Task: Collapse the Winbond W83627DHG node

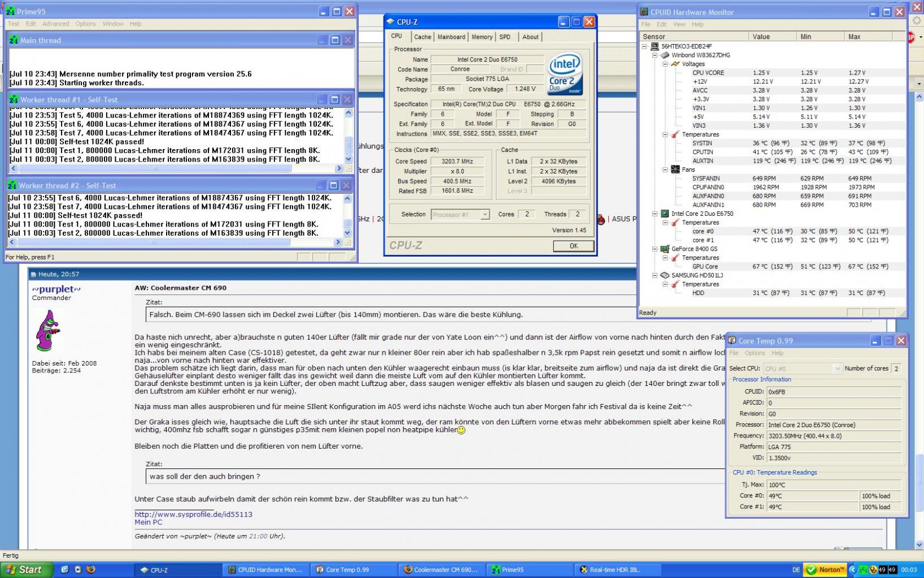Action: tap(655, 55)
